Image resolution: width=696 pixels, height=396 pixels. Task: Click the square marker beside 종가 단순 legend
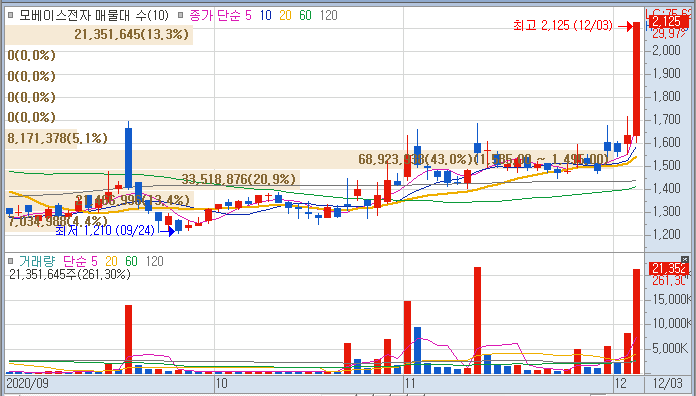180,16
